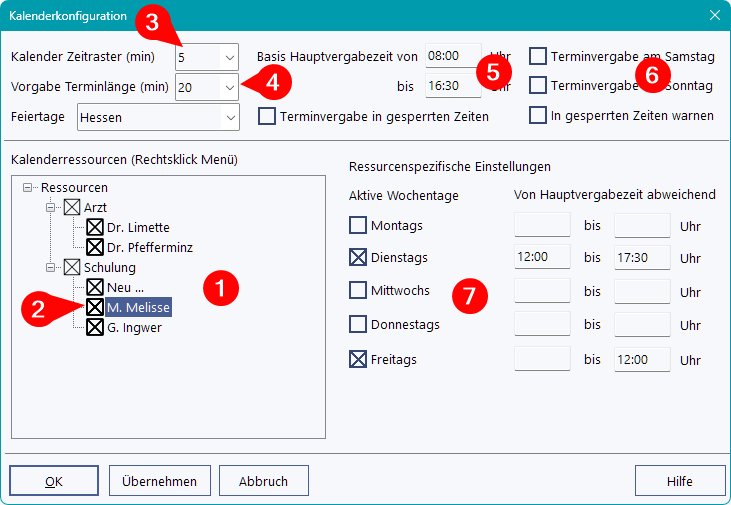Uncheck the Dienstags weekday checkbox
Screen dimensions: 731x505
(x=358, y=258)
